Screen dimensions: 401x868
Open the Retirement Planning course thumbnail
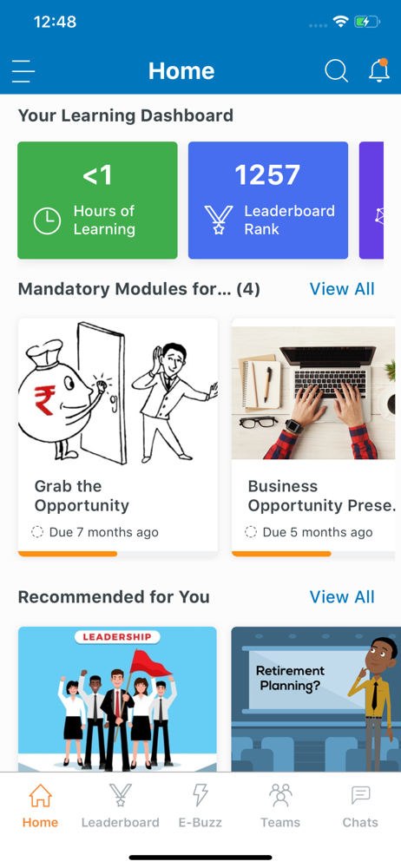[x=316, y=699]
